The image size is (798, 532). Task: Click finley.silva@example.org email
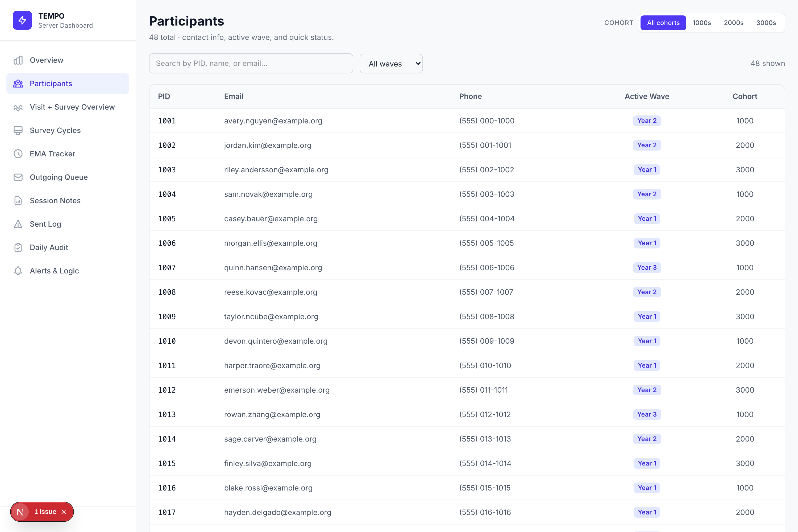click(268, 463)
